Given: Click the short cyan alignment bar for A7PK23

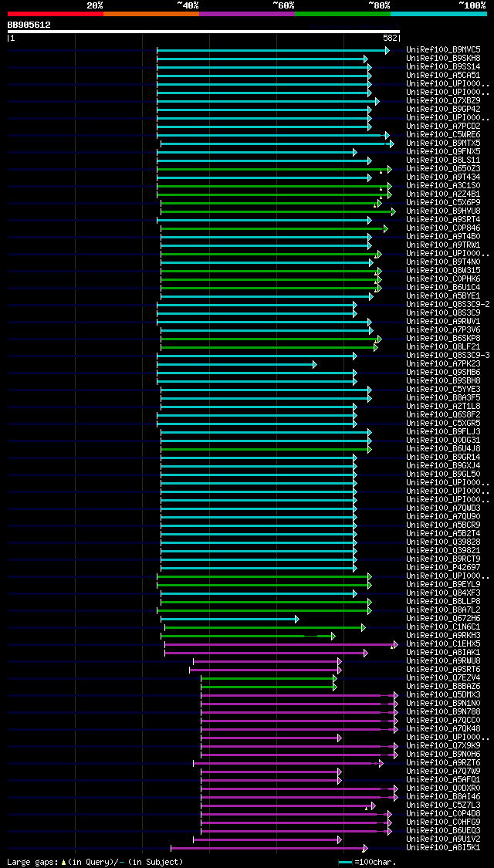Looking at the screenshot, I should point(236,364).
